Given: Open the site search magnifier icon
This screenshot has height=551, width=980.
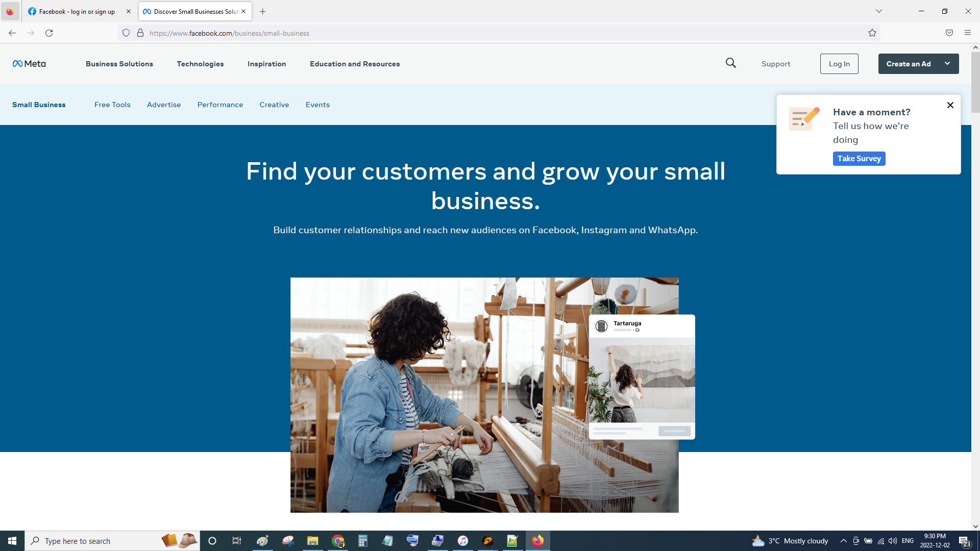Looking at the screenshot, I should pyautogui.click(x=731, y=63).
